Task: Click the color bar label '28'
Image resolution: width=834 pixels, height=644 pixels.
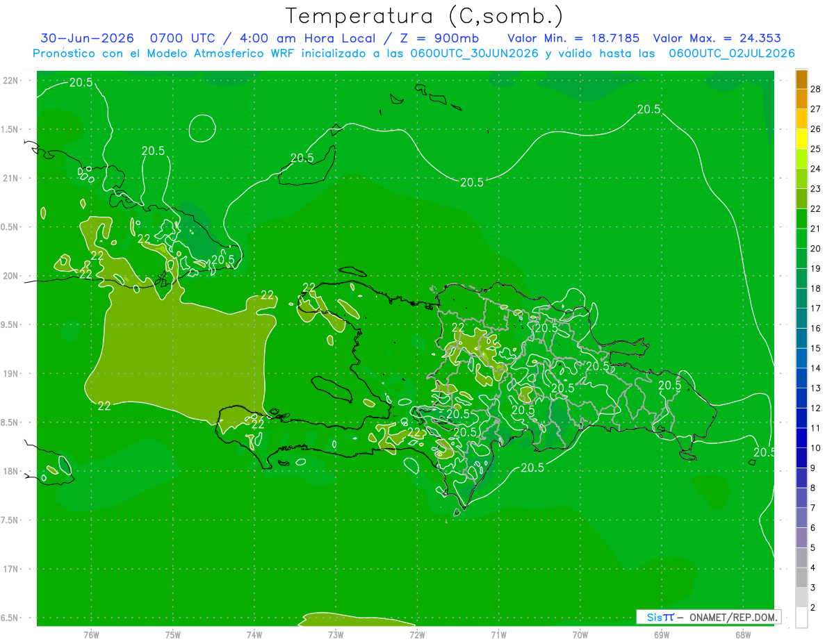Action: [816, 89]
